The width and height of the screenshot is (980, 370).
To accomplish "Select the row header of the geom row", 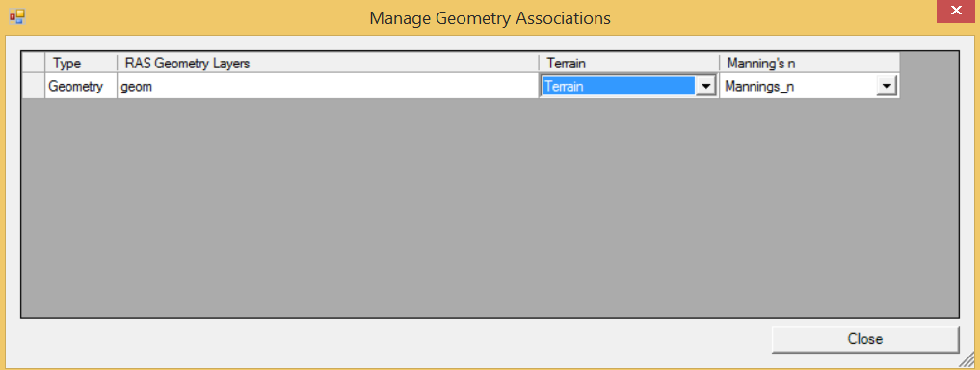I will (x=34, y=87).
